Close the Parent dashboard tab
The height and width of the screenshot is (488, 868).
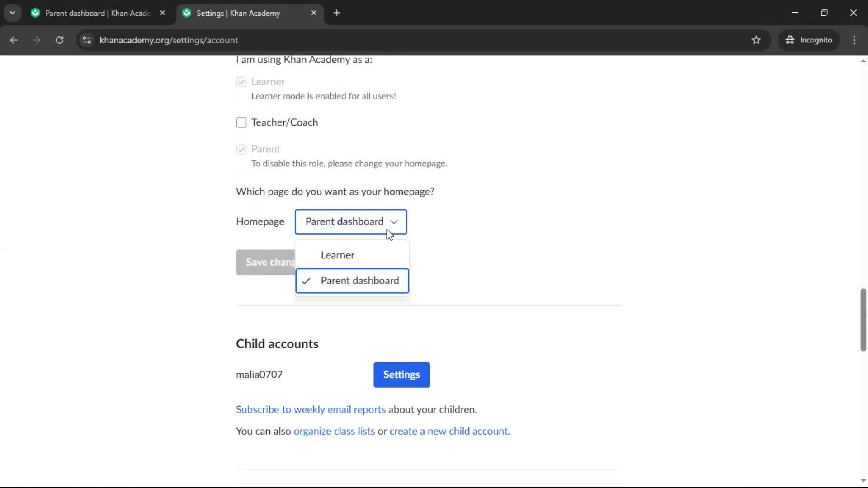(162, 13)
